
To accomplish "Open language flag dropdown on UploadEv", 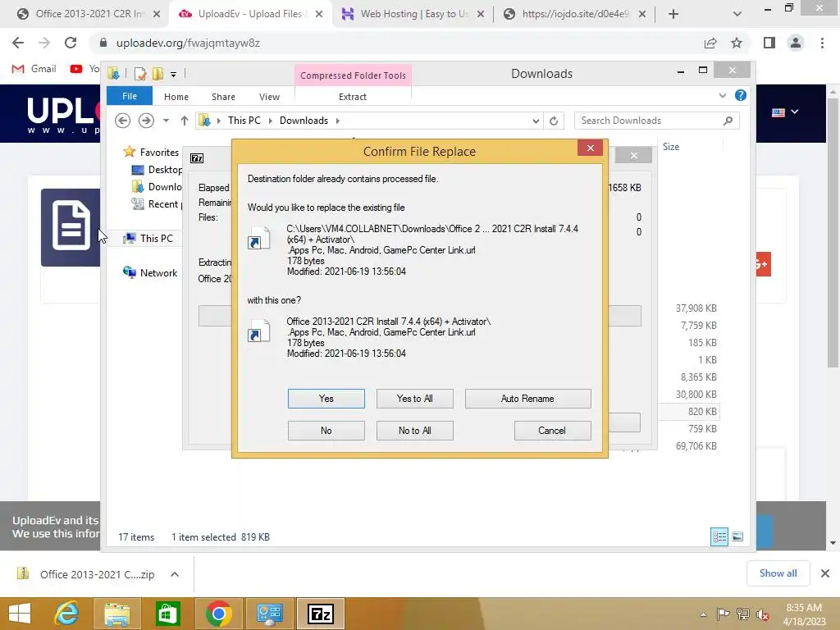I will click(785, 112).
